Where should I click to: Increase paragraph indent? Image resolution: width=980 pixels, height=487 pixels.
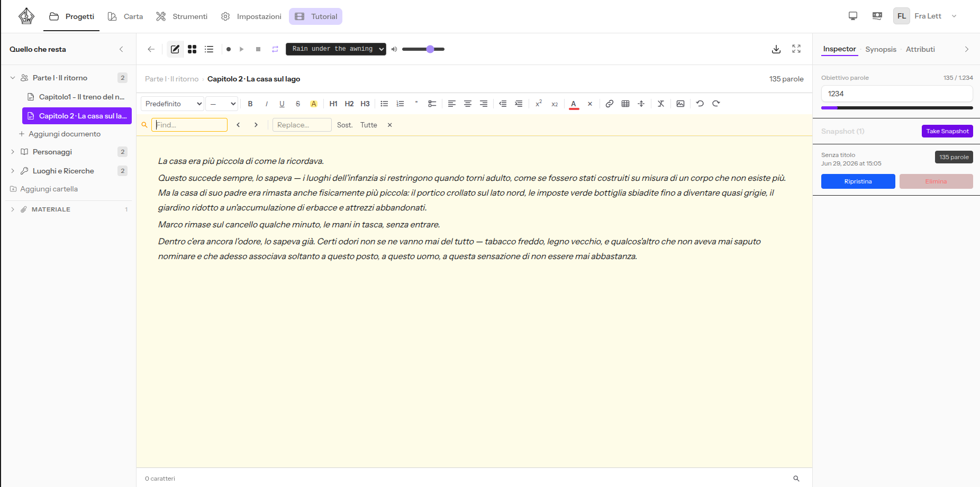(519, 104)
